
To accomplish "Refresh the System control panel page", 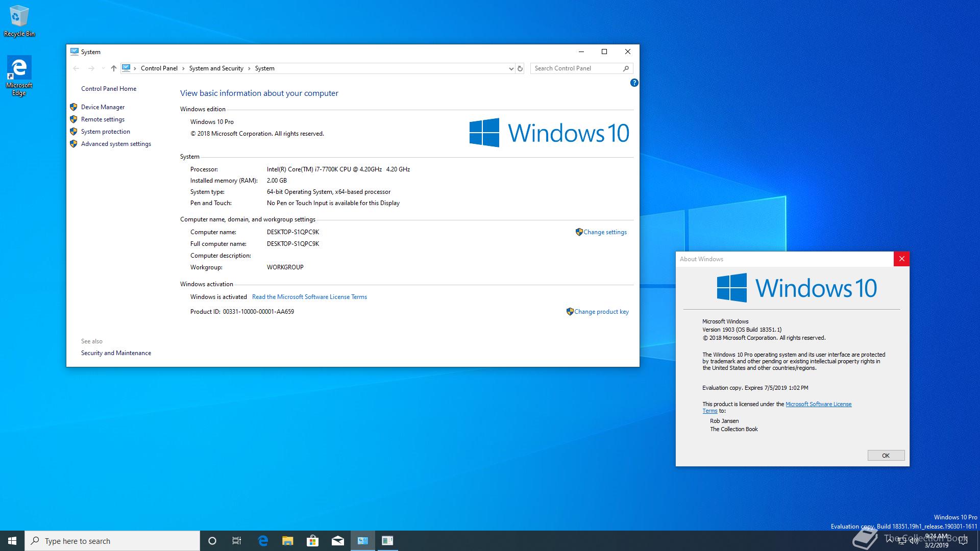I will click(520, 68).
